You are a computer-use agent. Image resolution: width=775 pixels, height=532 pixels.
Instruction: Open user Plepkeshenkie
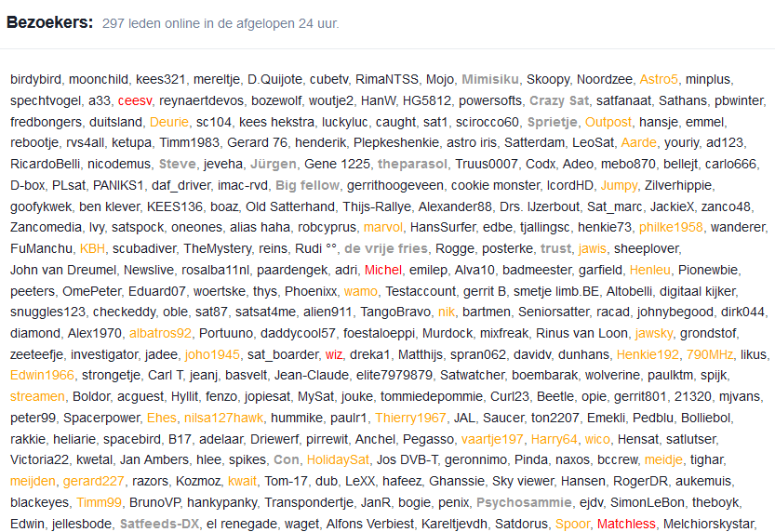pyautogui.click(x=396, y=142)
